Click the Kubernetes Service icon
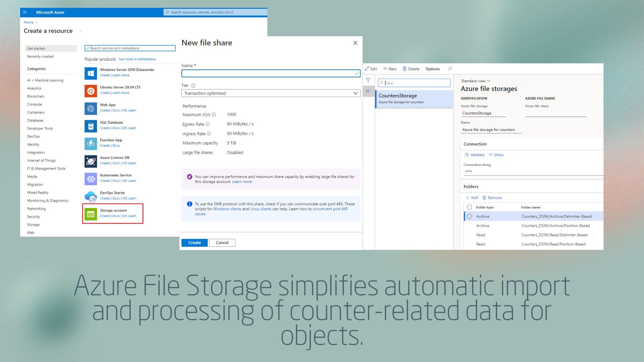Screen dimensions: 644x362 coord(90,178)
